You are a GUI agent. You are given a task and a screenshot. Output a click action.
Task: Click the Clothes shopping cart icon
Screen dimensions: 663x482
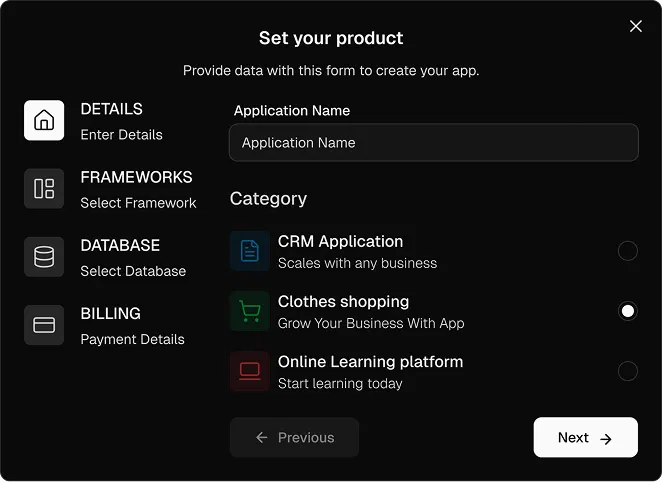tap(250, 311)
